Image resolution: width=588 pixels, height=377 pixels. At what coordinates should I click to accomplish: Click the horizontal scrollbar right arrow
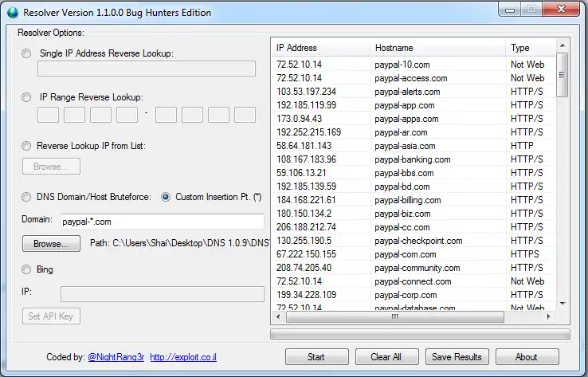549,316
